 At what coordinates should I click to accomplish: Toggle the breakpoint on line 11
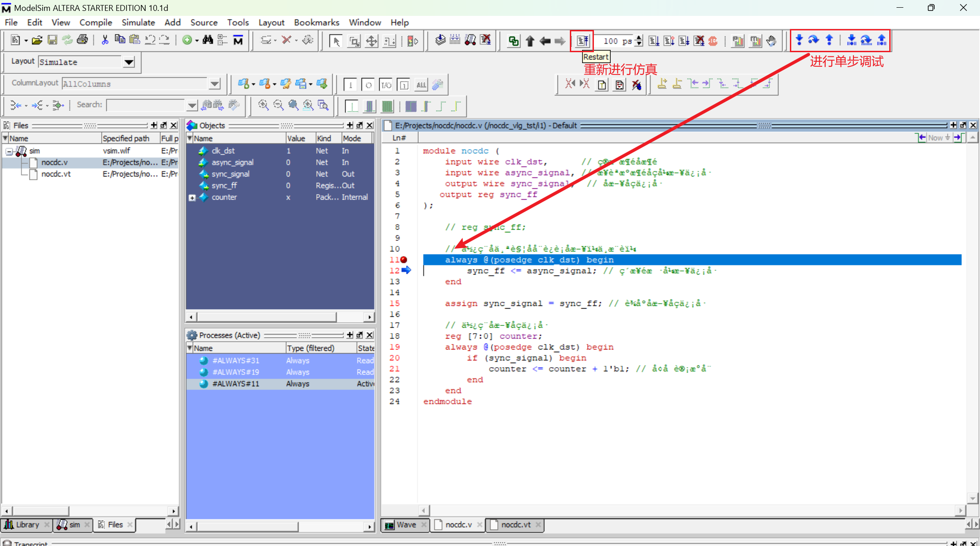[x=403, y=260]
